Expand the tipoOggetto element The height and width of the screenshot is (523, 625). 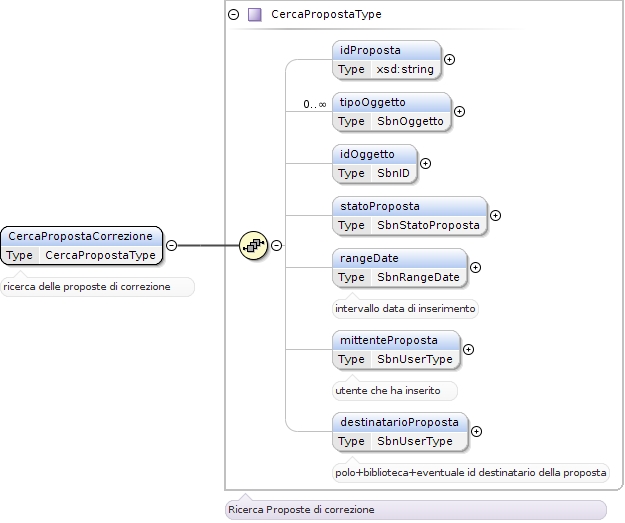point(459,112)
